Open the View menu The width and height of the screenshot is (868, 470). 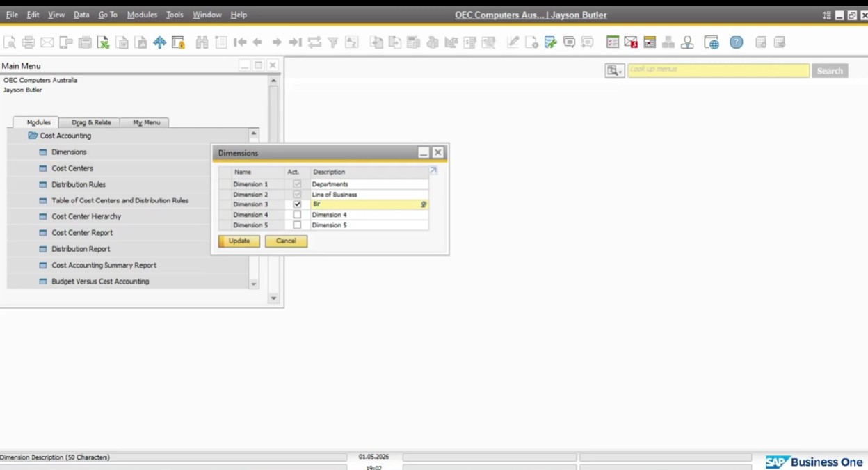(x=56, y=15)
